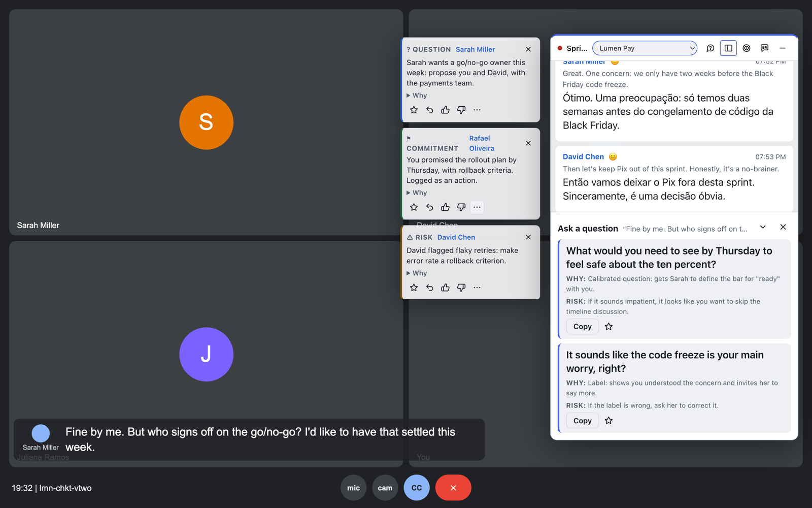812x508 pixels.
Task: Reply to the Sarah Miller QUESTION card
Action: pos(430,110)
